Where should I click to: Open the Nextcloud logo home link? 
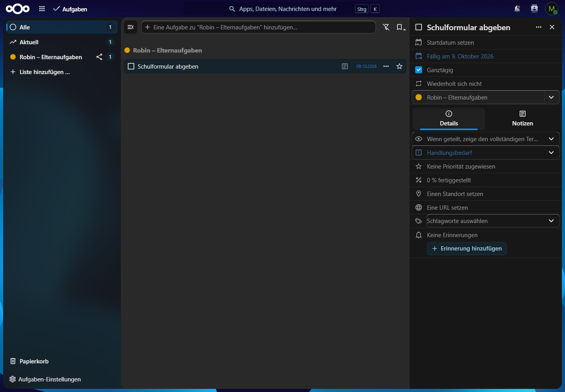point(18,9)
